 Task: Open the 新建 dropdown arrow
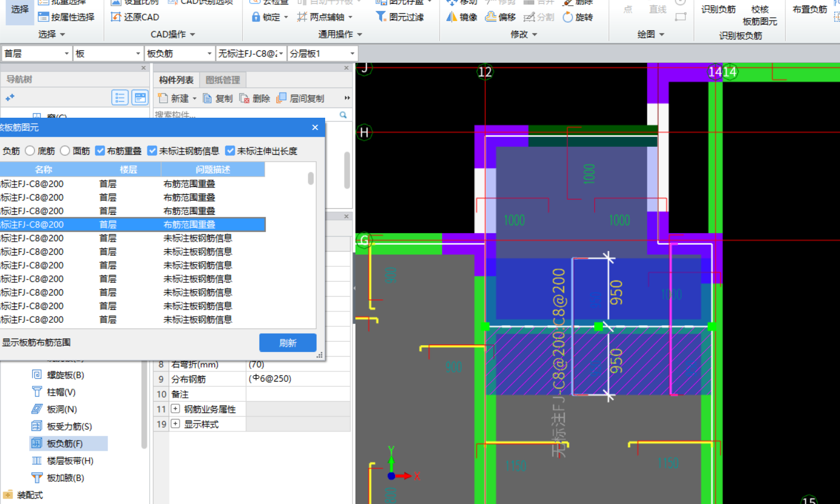(x=194, y=98)
